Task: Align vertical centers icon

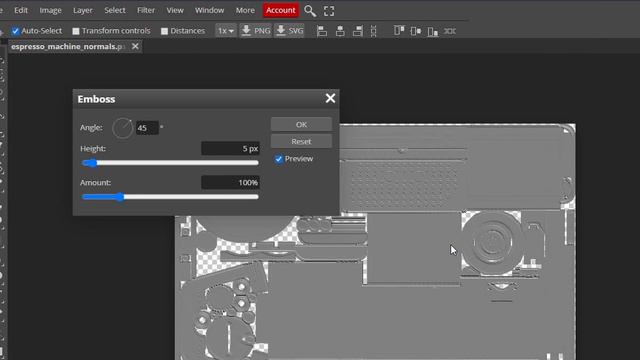Action: [x=416, y=31]
